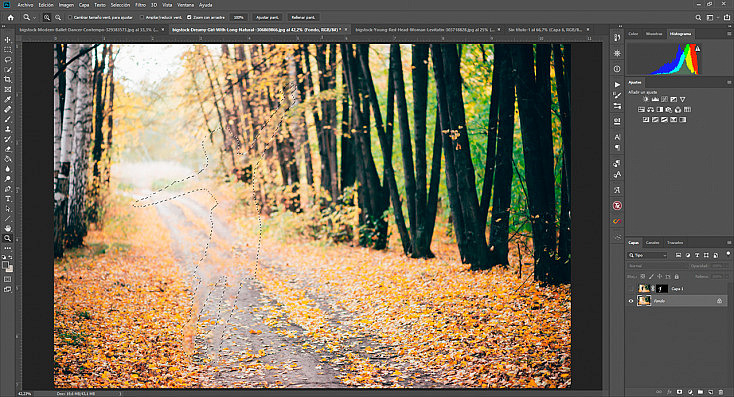The height and width of the screenshot is (397, 734).
Task: Select the Eraser tool
Action: point(7,149)
